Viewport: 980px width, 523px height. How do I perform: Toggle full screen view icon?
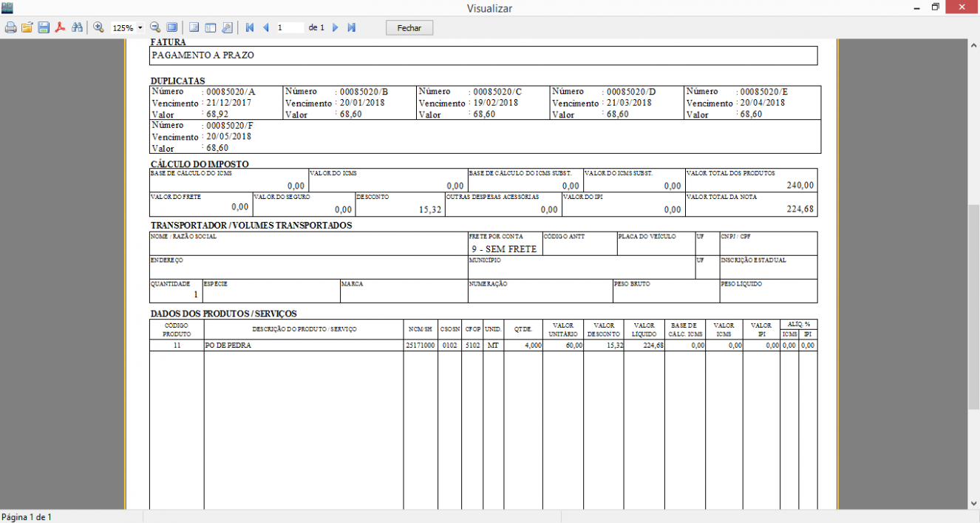(171, 27)
